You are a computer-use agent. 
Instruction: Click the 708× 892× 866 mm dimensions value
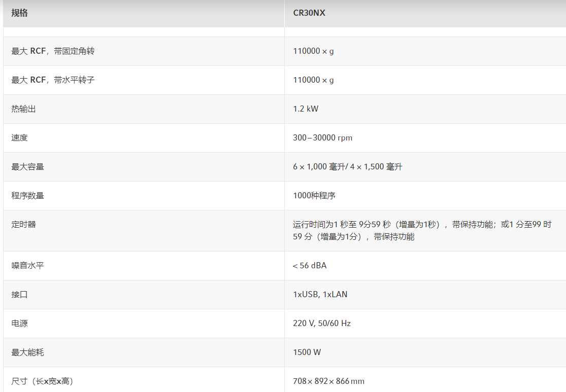pyautogui.click(x=328, y=381)
